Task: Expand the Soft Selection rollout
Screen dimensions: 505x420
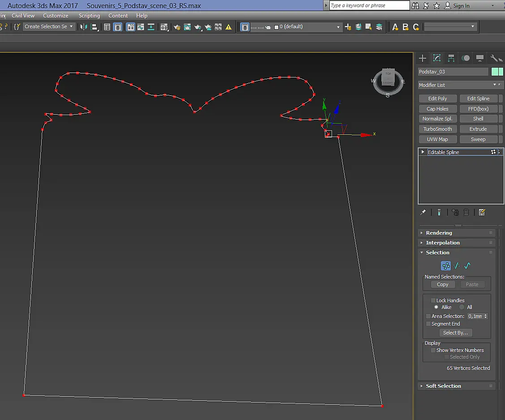Action: tap(457, 386)
